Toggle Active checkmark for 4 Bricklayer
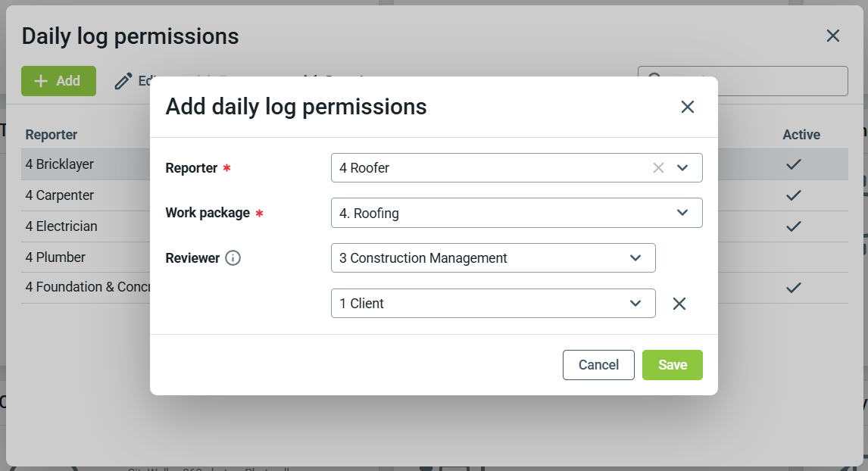Viewport: 868px width, 471px height. pyautogui.click(x=793, y=164)
